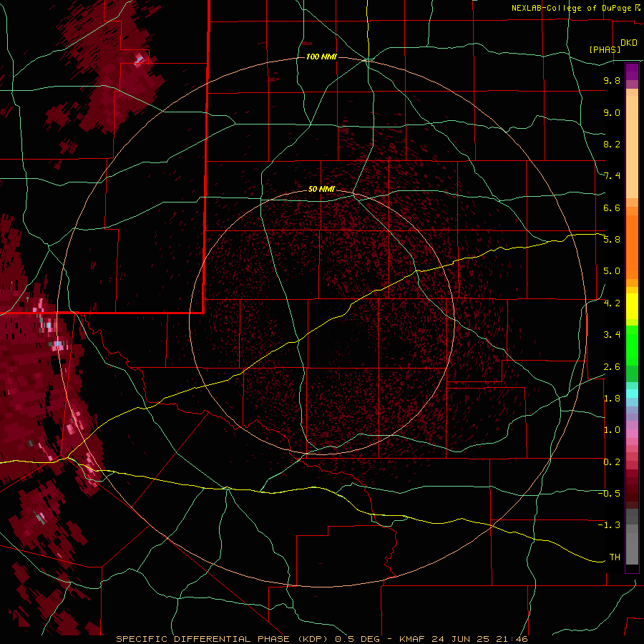644x644 pixels.
Task: Click the 2.6 scale value
Action: [x=612, y=367]
